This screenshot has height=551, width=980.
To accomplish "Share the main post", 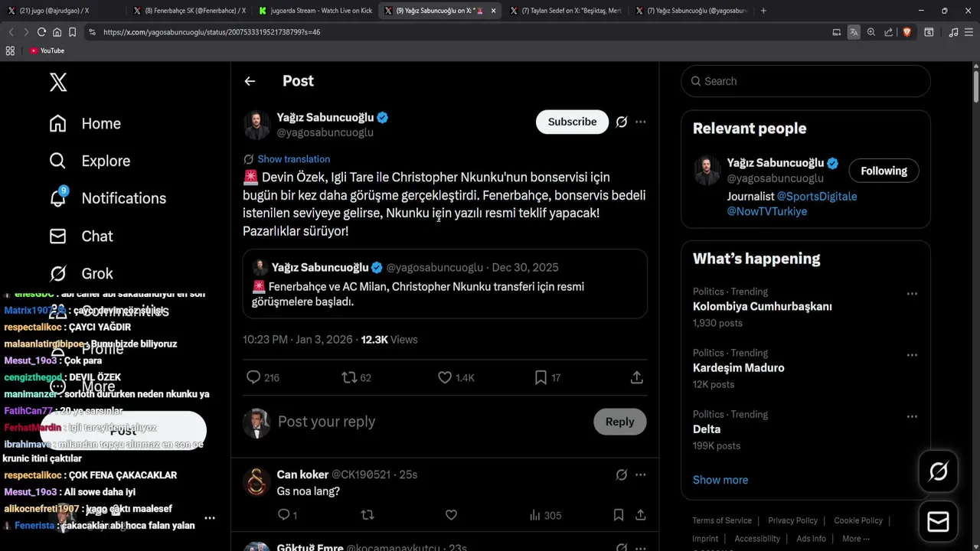I will coord(636,377).
